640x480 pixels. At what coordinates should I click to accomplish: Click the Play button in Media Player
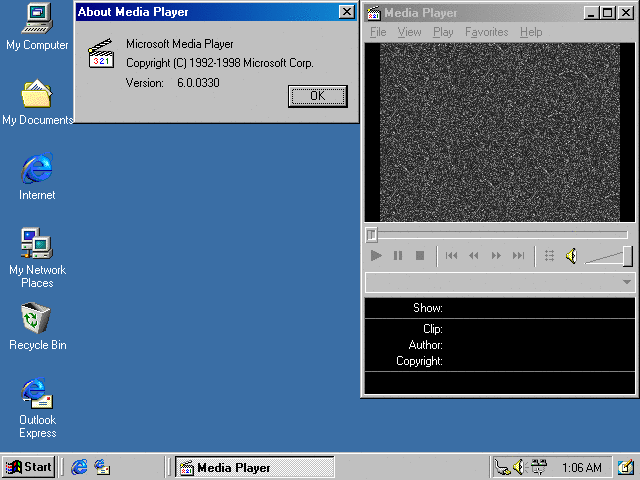coord(376,256)
